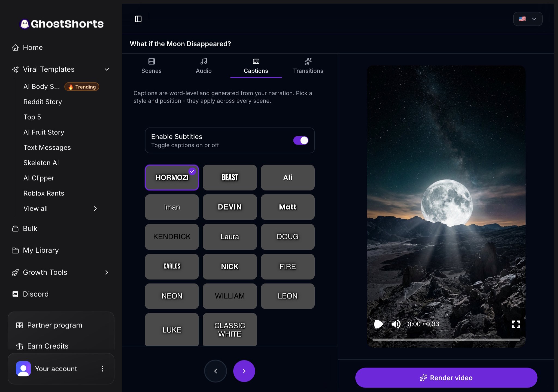Mute the video with speaker icon
Image resolution: width=558 pixels, height=392 pixels.
coord(396,324)
